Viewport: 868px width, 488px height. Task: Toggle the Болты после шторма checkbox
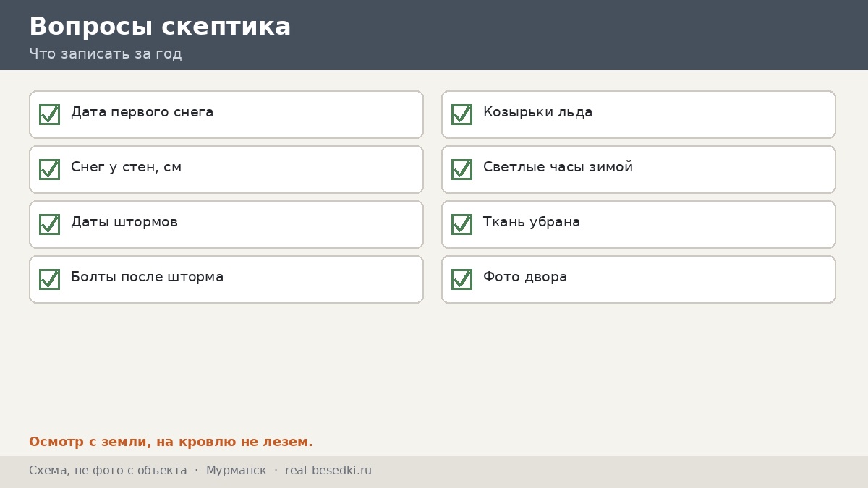coord(49,279)
